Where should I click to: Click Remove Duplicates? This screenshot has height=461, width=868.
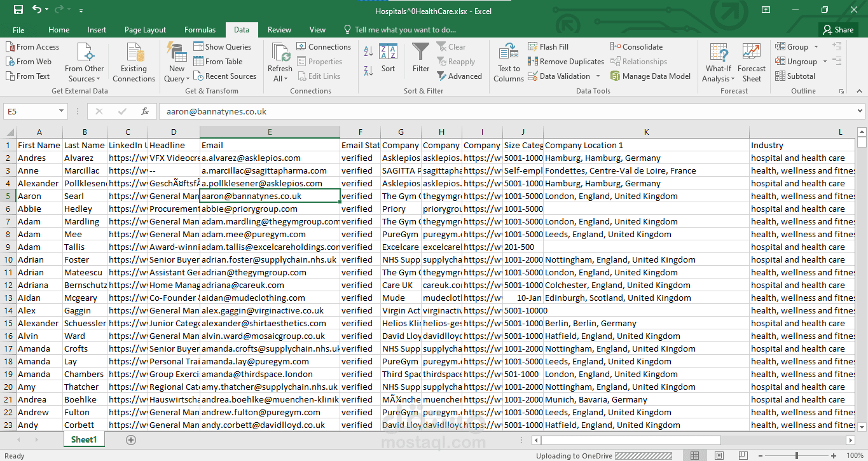(566, 62)
